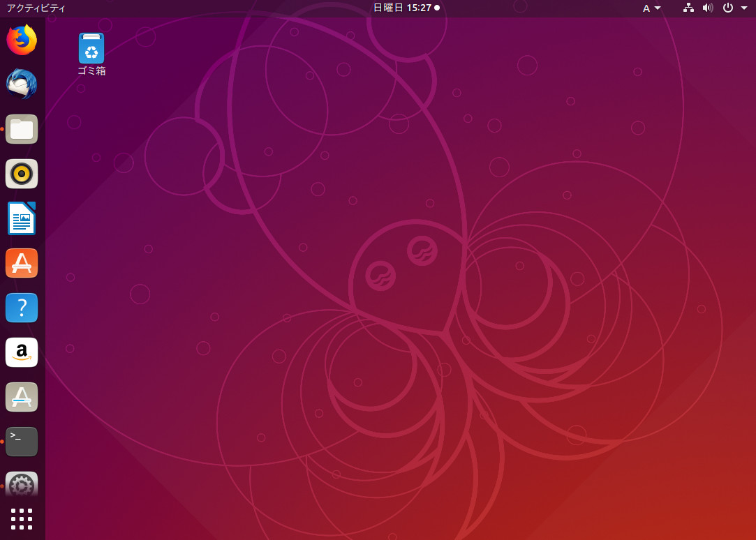
Task: Open the Settings gear in dock
Action: tap(22, 485)
